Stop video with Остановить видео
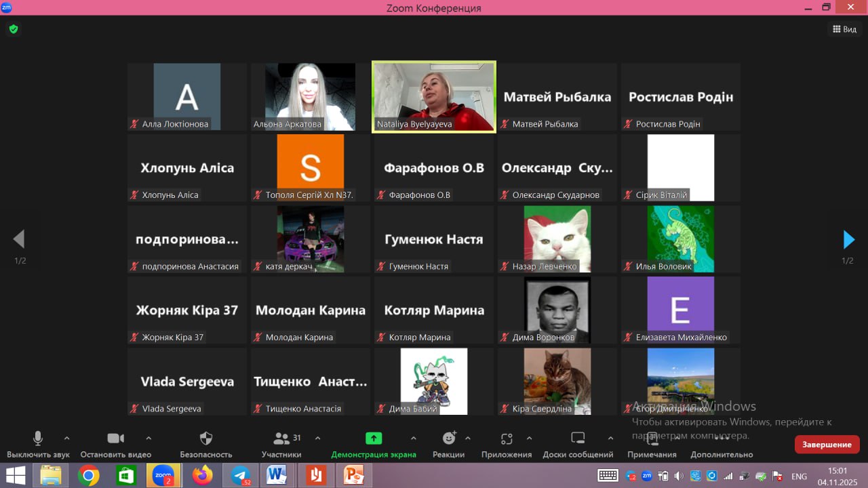This screenshot has height=488, width=868. point(115,439)
